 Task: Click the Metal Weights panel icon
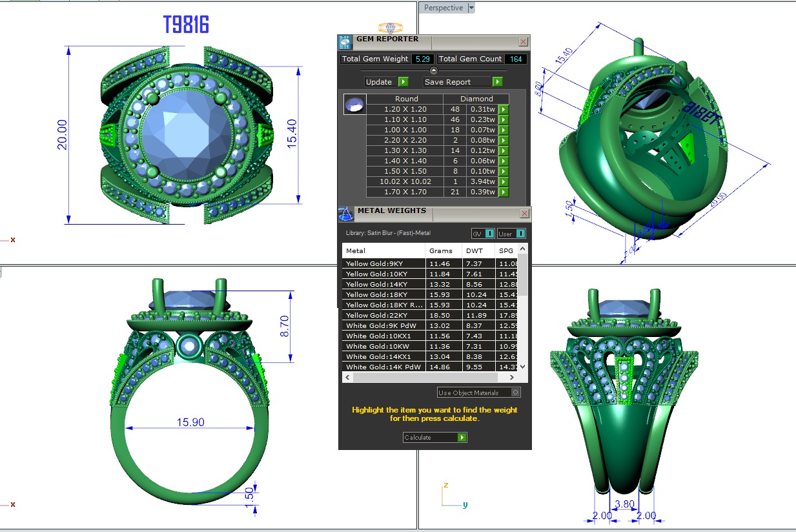click(346, 214)
